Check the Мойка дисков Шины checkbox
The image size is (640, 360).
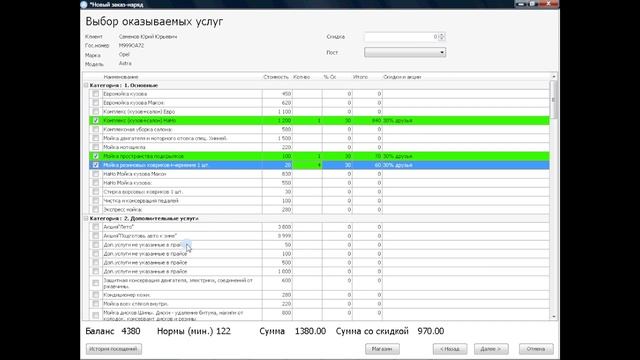pyautogui.click(x=96, y=315)
